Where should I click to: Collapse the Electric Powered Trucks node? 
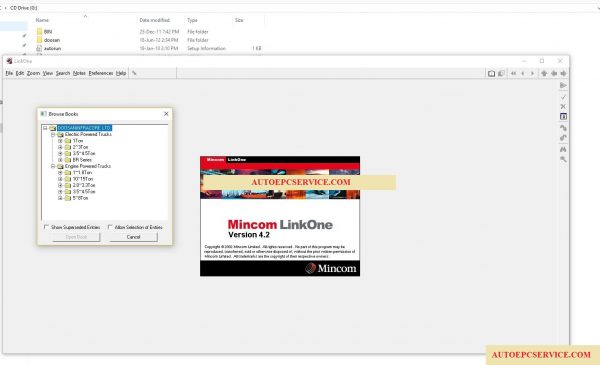pyautogui.click(x=53, y=135)
